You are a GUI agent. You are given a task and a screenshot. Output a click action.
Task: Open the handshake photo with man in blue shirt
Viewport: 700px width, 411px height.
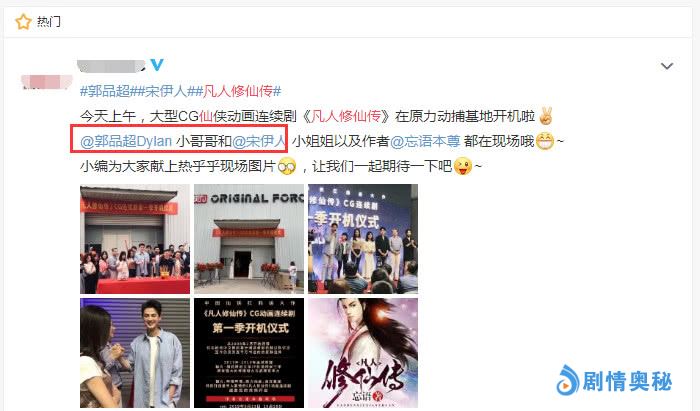click(x=135, y=353)
